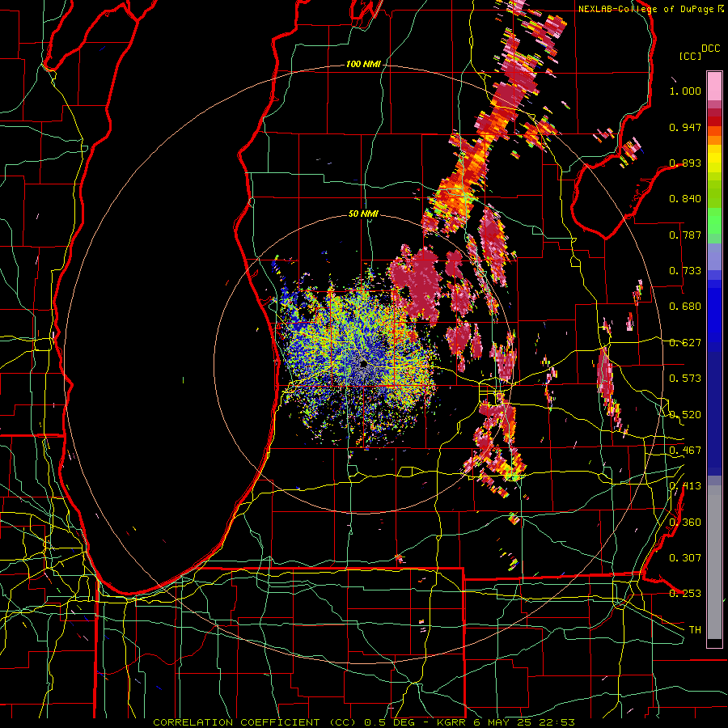Select the 0.627 scale value
This screenshot has height=728, width=728.
(685, 343)
